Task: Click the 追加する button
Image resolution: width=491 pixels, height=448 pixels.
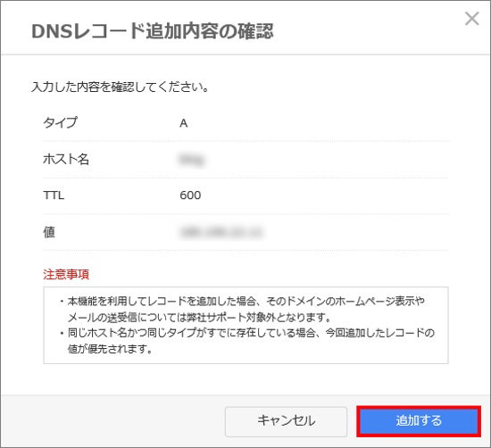Action: click(419, 421)
